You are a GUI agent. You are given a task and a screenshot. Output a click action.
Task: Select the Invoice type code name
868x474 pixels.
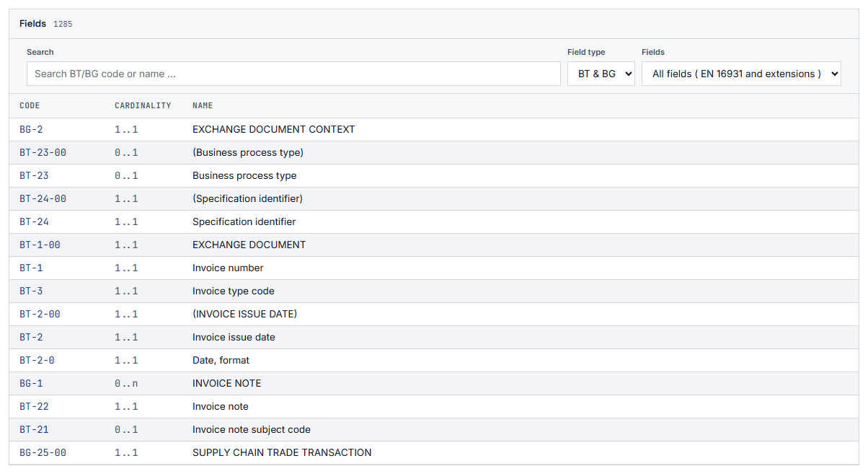234,291
